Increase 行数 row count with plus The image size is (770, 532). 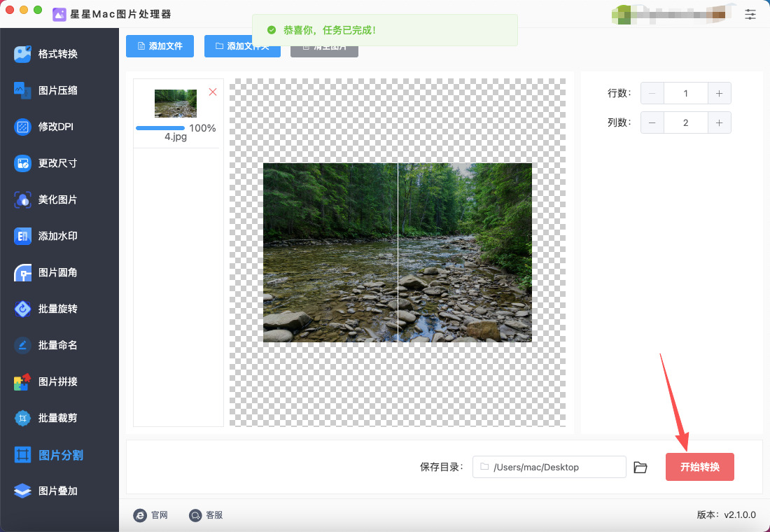720,93
